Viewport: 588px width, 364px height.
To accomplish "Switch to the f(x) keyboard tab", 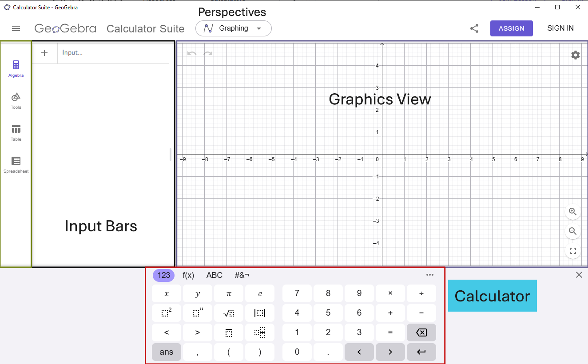I will point(188,275).
